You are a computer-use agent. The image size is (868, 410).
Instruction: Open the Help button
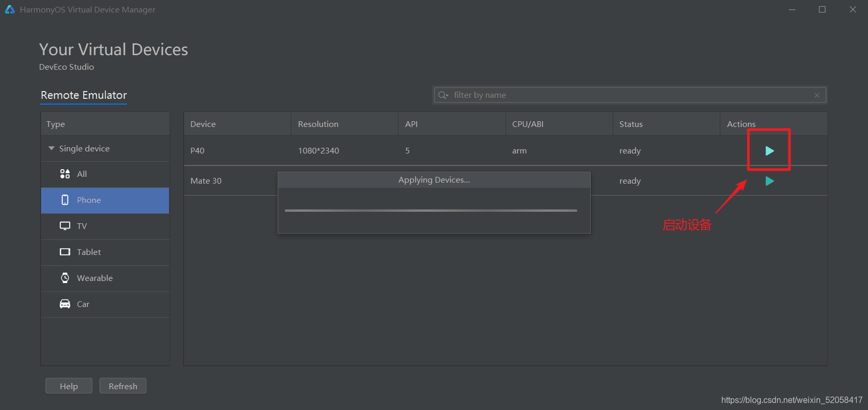coord(69,386)
